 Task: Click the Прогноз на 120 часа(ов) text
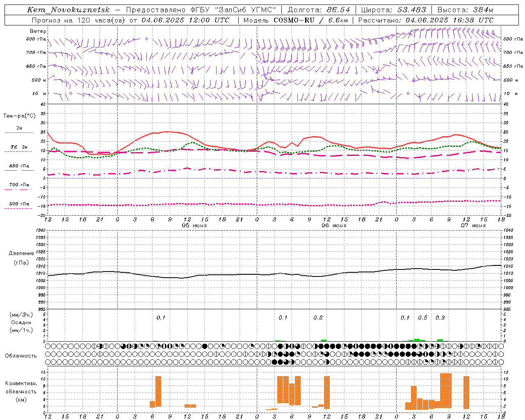click(79, 20)
